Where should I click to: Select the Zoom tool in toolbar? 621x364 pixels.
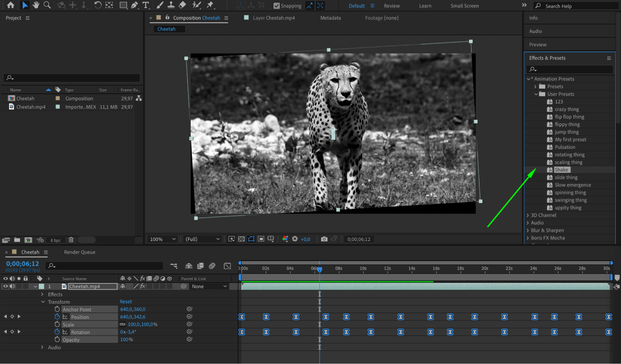47,5
